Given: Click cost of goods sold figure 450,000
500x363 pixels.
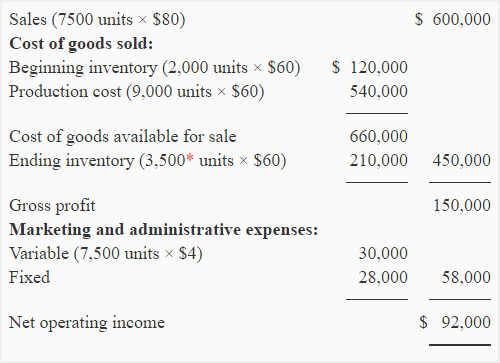Looking at the screenshot, I should (462, 160).
